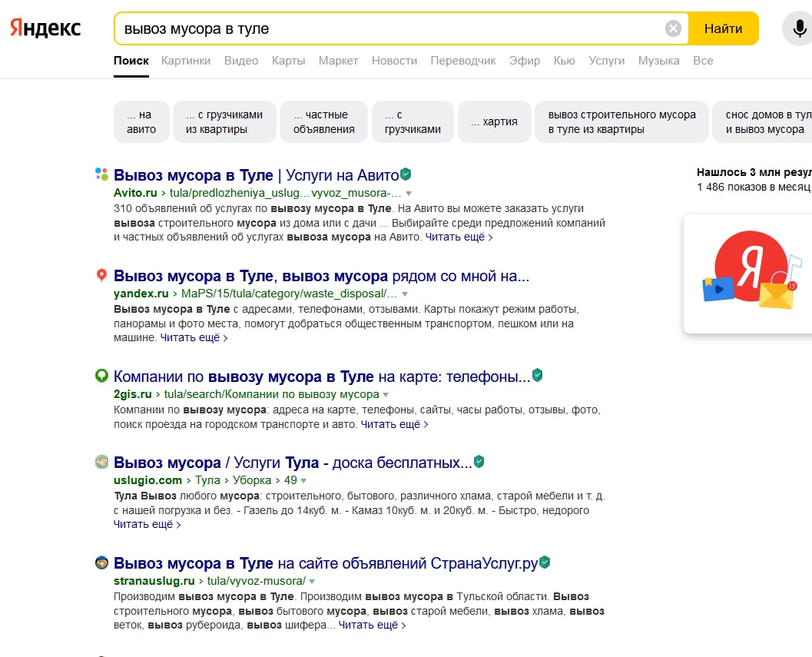Click "Читать ещё" in the Avito snippet
The width and height of the screenshot is (812, 657).
(x=459, y=237)
